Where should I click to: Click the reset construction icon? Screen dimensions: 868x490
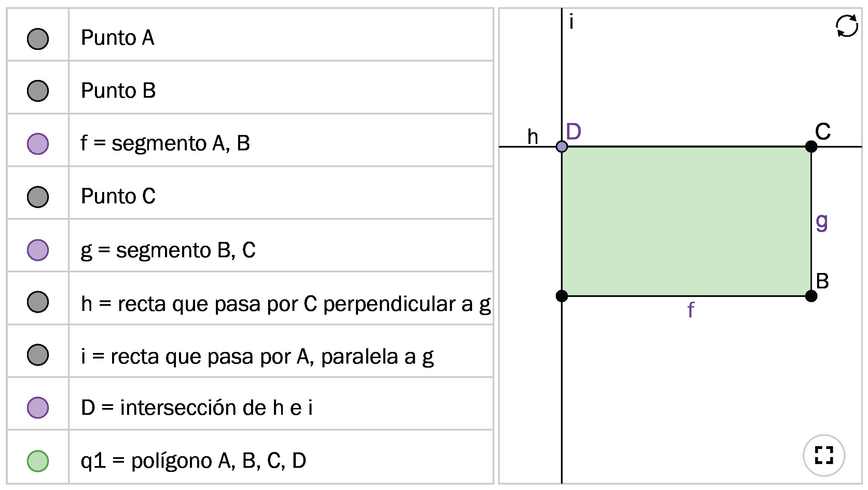coord(846,26)
